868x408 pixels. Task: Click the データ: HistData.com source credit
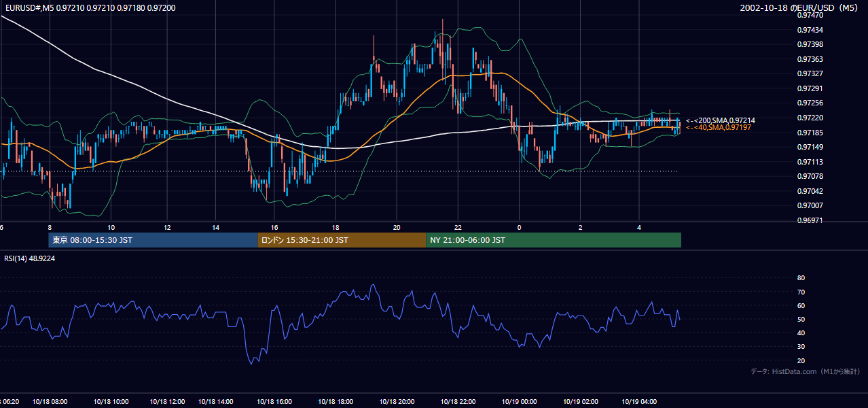click(805, 371)
